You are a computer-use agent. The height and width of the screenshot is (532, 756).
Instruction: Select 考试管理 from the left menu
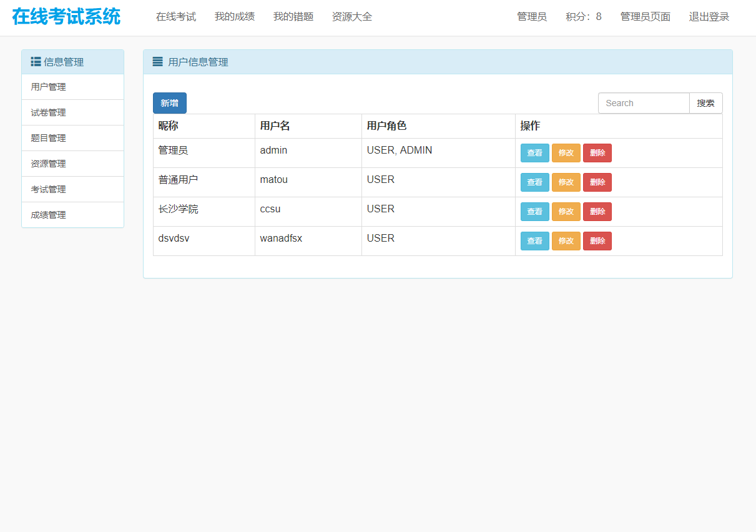47,189
